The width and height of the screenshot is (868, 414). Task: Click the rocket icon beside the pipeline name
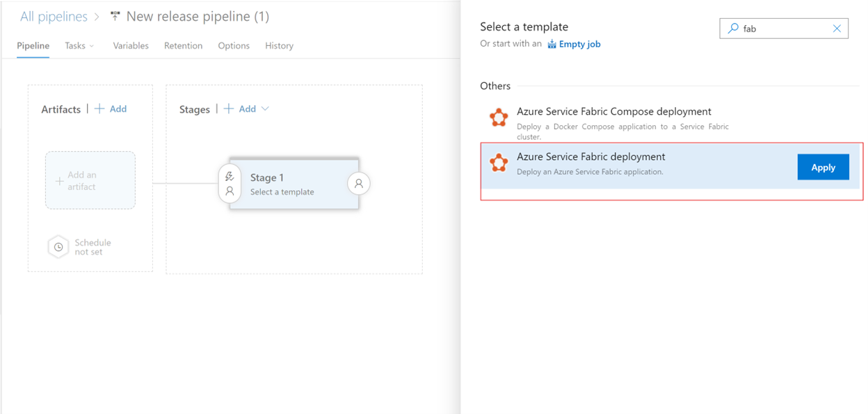click(114, 16)
